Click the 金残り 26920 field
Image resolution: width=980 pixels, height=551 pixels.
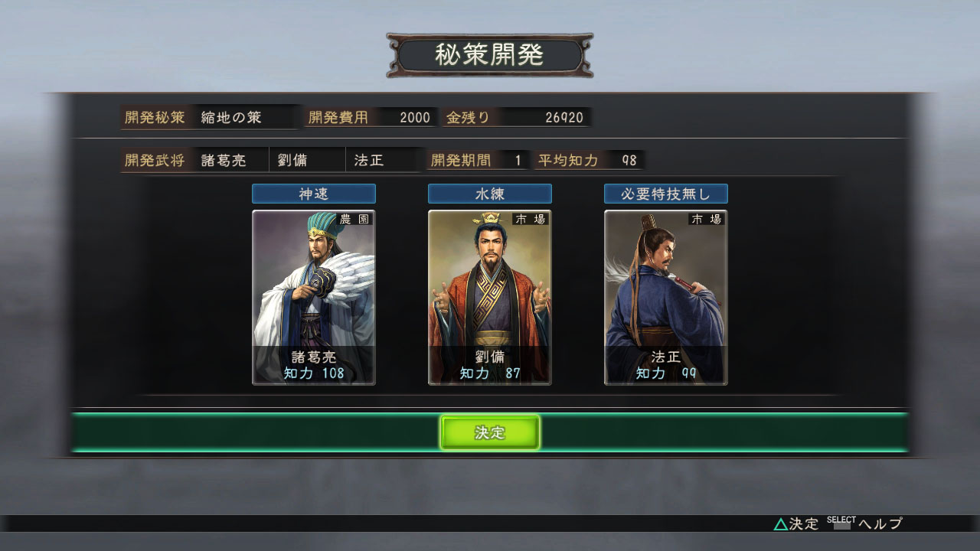516,118
